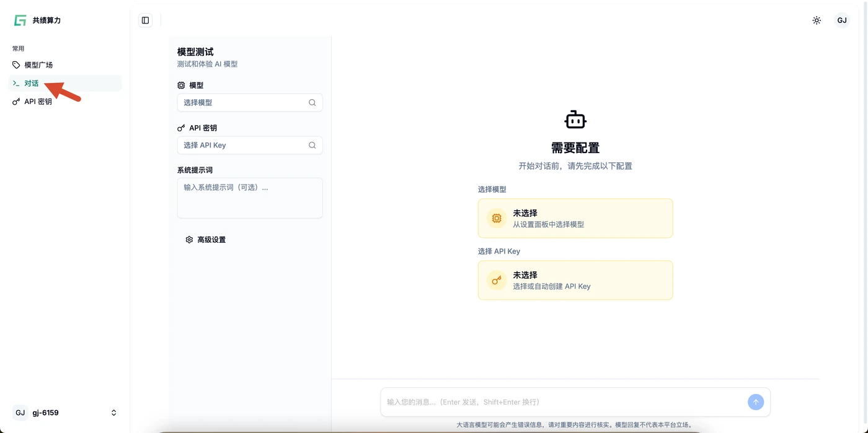Click the 选择或自动创建 API Key text
Screen dimensions: 868x433
552,286
